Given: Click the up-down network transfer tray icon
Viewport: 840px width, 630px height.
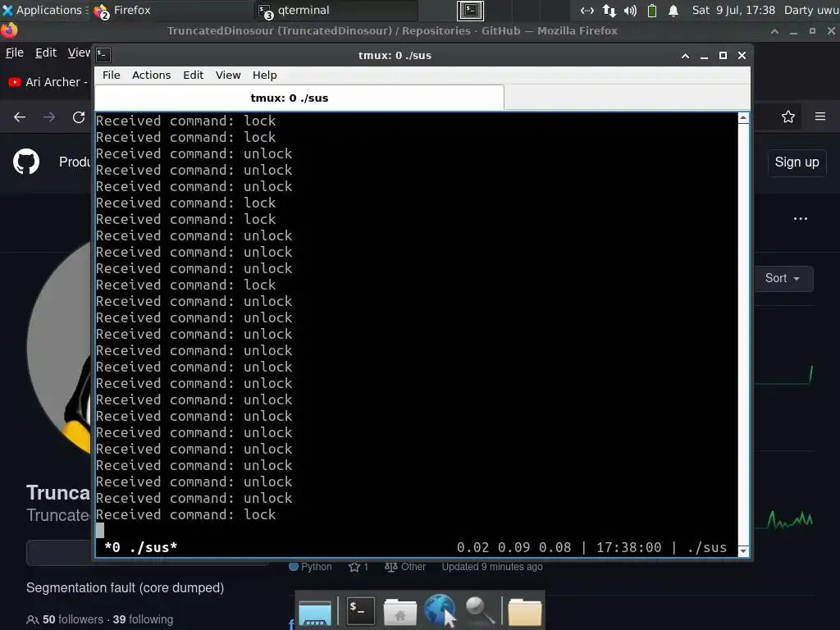Looking at the screenshot, I should pos(609,10).
